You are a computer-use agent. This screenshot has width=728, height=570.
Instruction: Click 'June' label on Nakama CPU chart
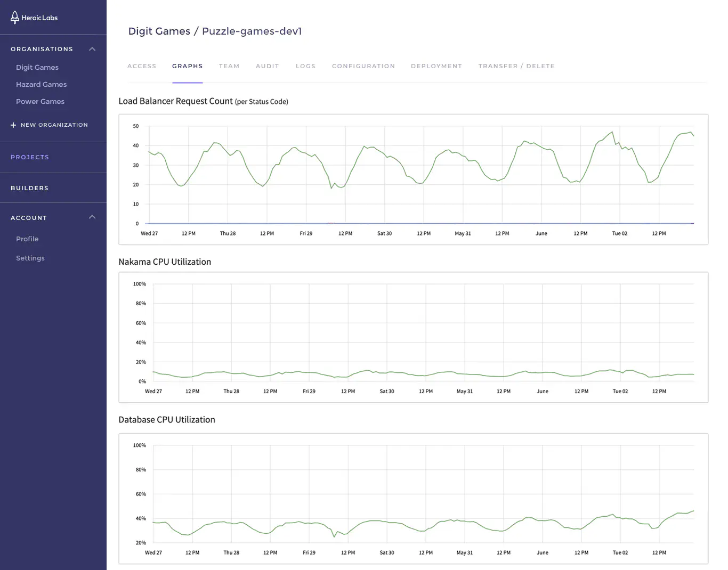[543, 391]
